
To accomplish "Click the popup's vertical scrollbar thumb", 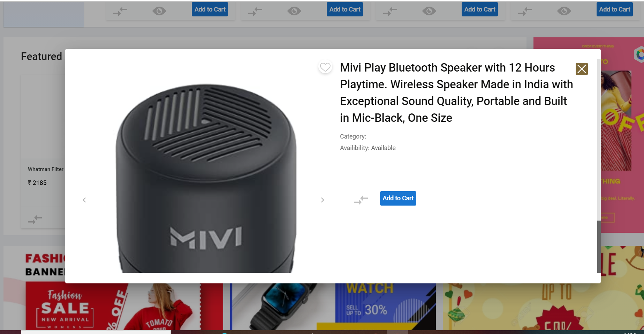I will (x=599, y=246).
